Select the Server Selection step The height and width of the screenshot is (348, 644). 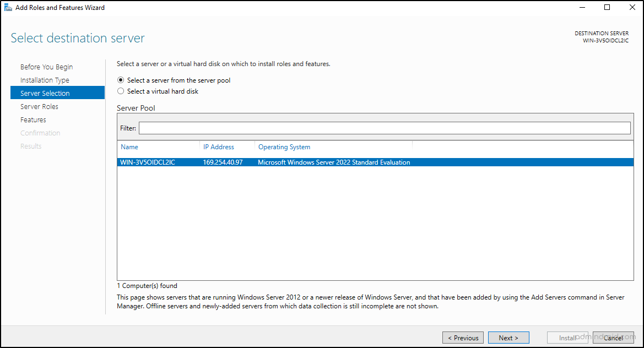coord(44,93)
